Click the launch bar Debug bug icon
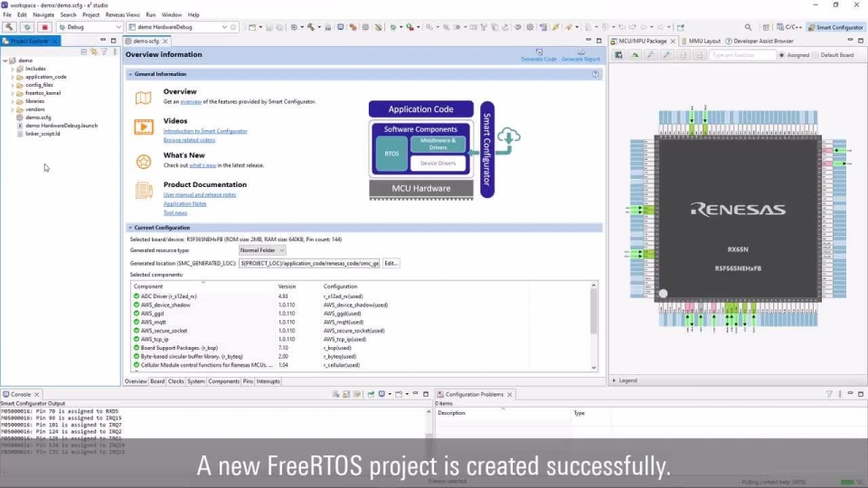 click(27, 27)
